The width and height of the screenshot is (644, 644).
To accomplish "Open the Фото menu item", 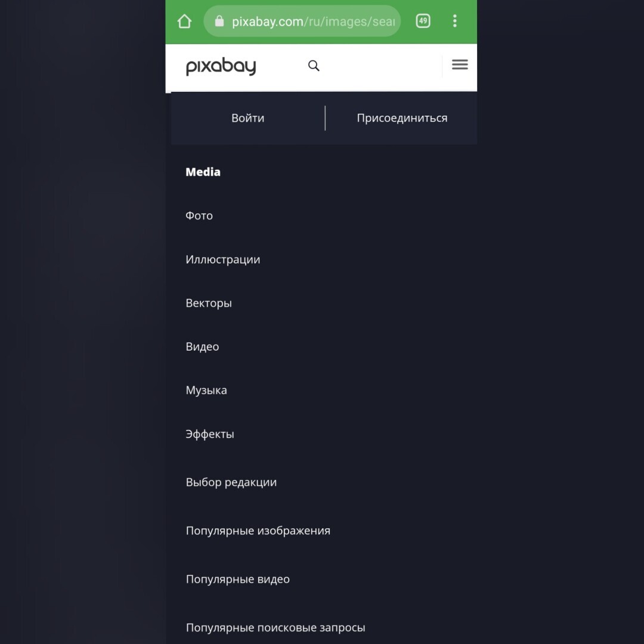I will tap(199, 216).
